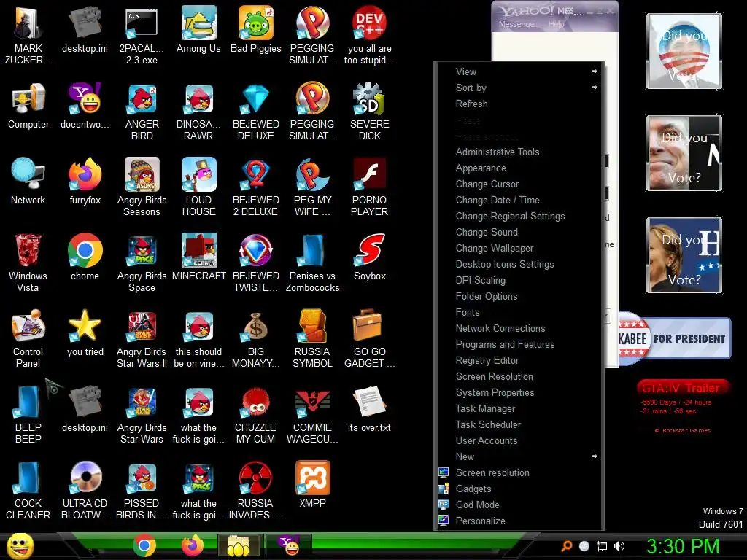Select Folder Options menu entry
The image size is (747, 560).
point(519,296)
